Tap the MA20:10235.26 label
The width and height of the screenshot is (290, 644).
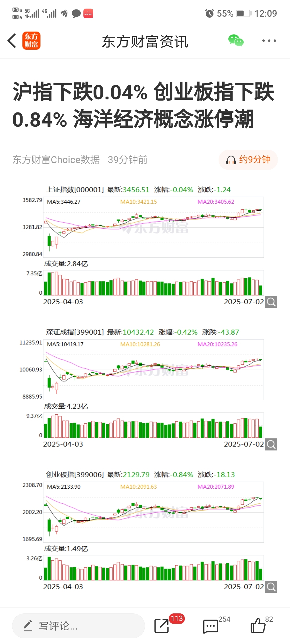pyautogui.click(x=218, y=344)
